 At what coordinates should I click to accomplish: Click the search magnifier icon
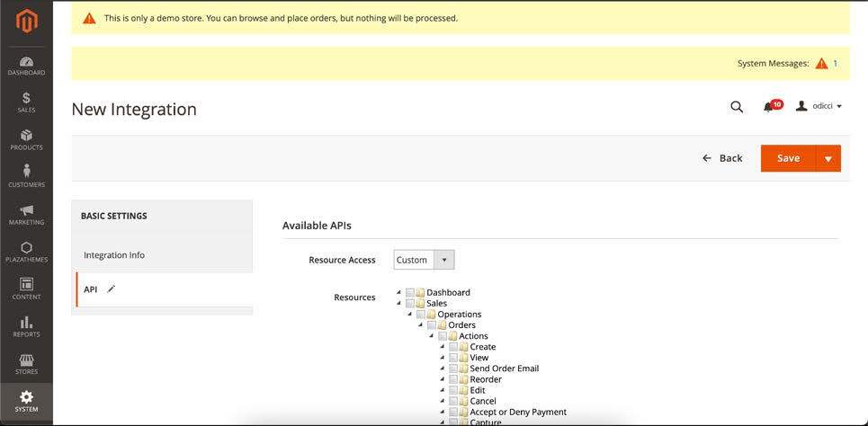coord(737,107)
